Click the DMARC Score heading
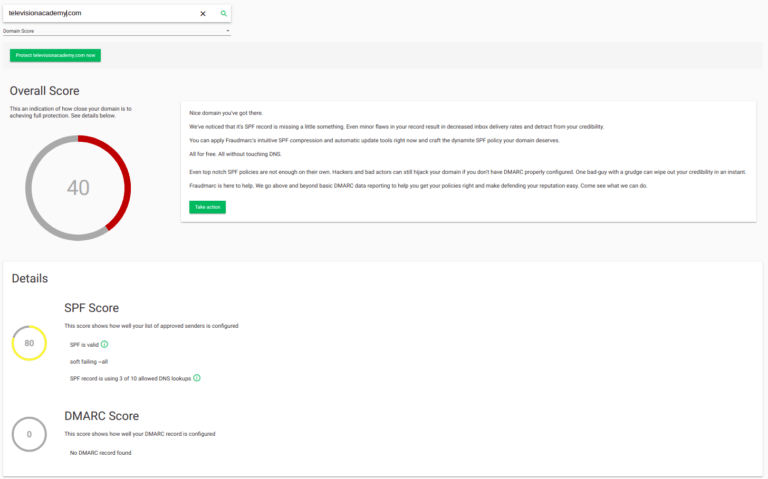Image resolution: width=768 pixels, height=479 pixels. [101, 416]
